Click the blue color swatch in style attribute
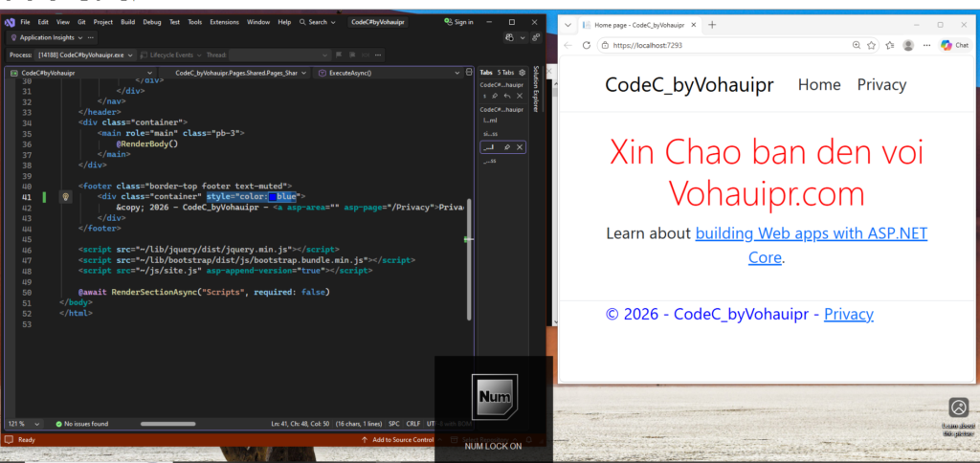The height and width of the screenshot is (463, 980). (272, 196)
